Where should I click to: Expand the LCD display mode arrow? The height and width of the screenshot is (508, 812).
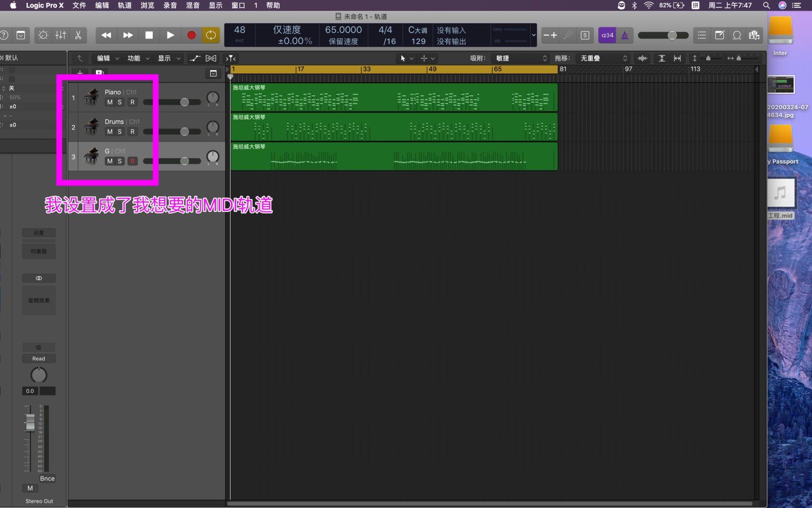533,35
